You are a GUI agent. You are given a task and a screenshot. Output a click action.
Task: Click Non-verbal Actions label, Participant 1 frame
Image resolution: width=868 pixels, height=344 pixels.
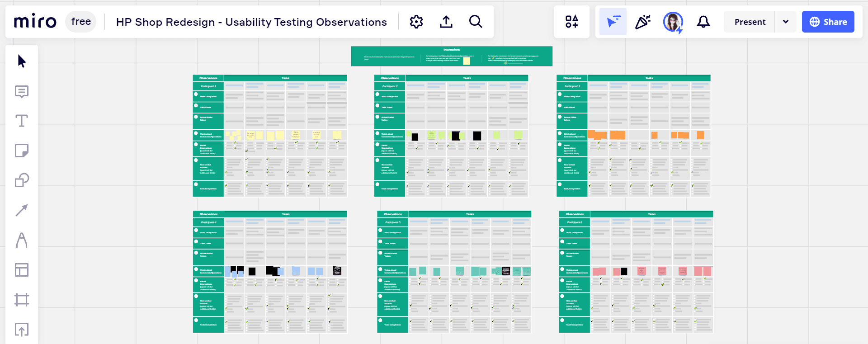(x=207, y=169)
